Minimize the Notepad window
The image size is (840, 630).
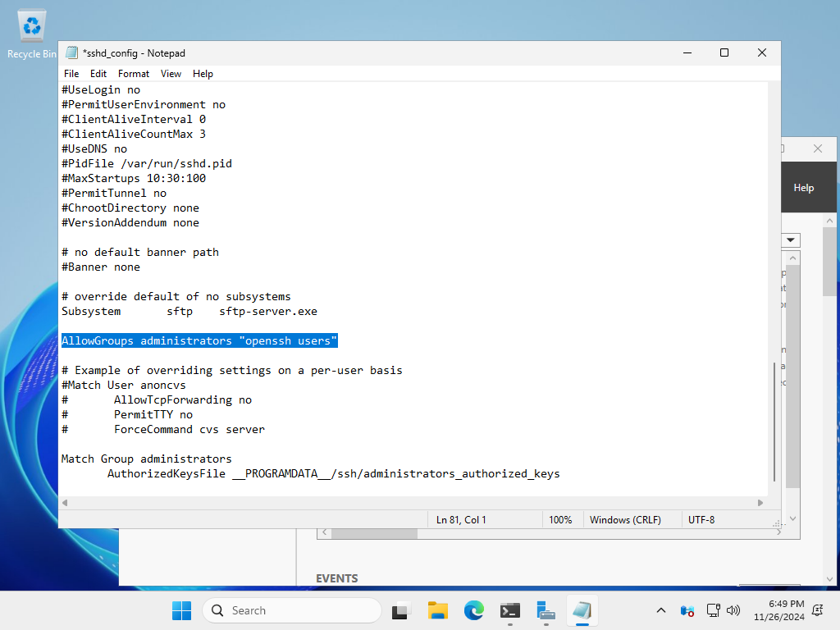687,52
